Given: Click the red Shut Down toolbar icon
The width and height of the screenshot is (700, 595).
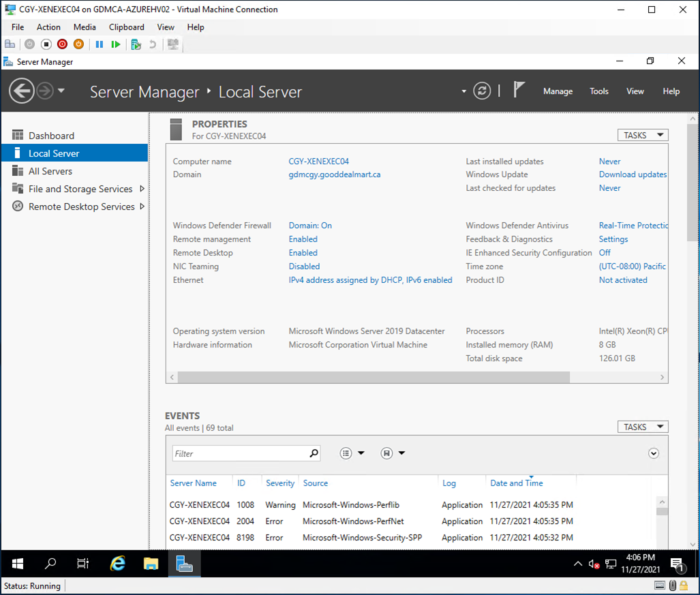Looking at the screenshot, I should (63, 44).
